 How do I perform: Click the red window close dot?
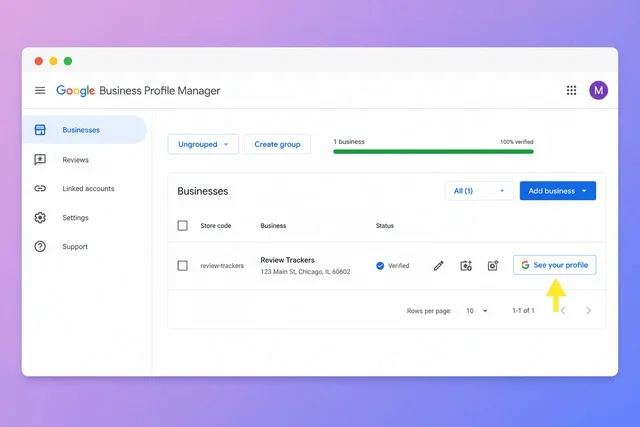(x=39, y=61)
